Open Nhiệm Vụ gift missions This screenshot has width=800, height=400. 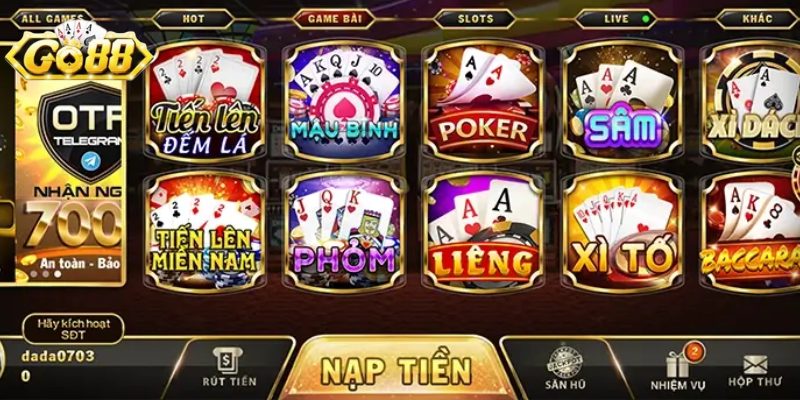pos(678,368)
